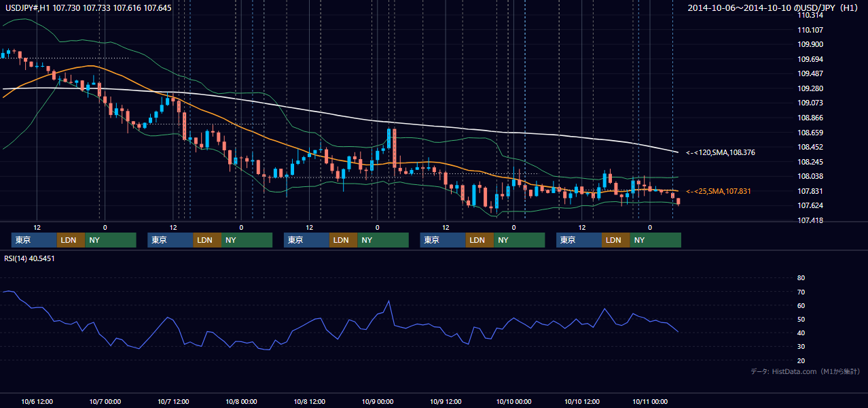This screenshot has height=408, width=868.
Task: Select RSI scale value 60
Action: point(801,305)
